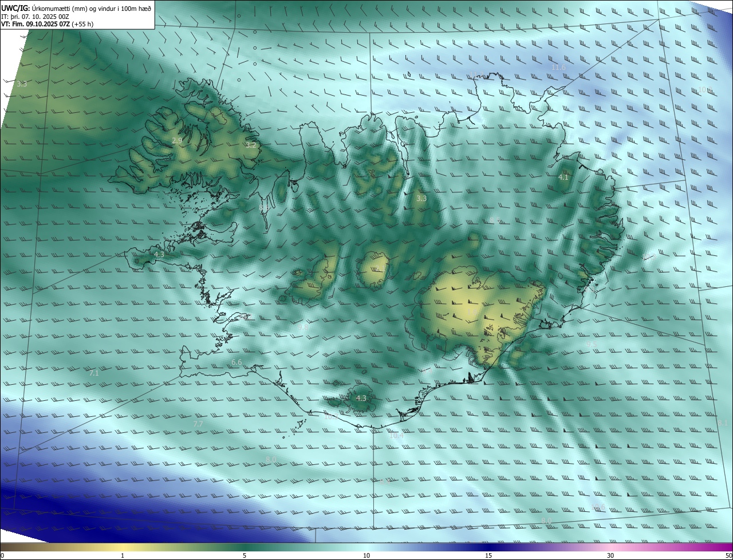The width and height of the screenshot is (733, 560).
Task: Click the 9.5 value off the southeast coast
Action: pyautogui.click(x=592, y=344)
